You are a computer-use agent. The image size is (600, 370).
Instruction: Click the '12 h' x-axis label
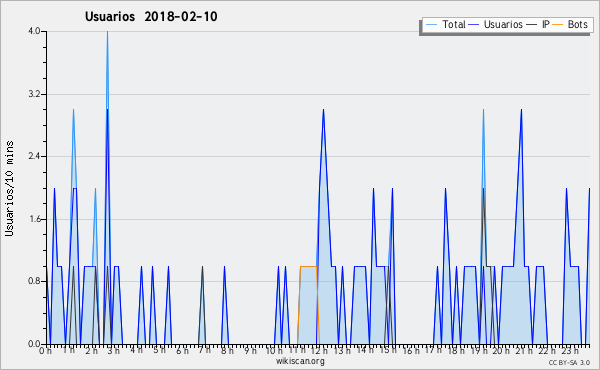point(319,351)
